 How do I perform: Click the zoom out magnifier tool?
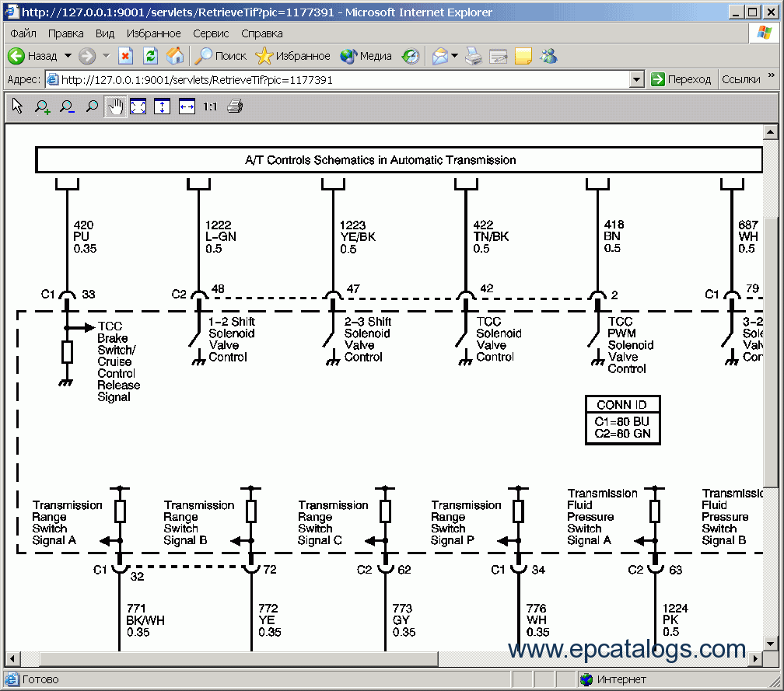tap(67, 107)
